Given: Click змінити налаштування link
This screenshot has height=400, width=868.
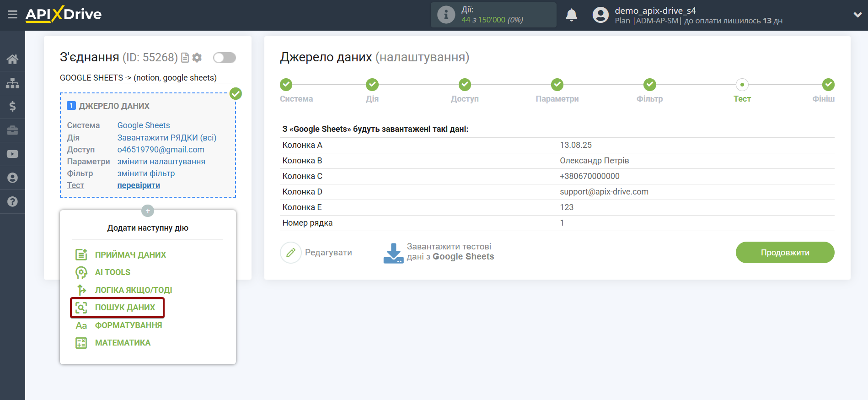Looking at the screenshot, I should [x=161, y=162].
